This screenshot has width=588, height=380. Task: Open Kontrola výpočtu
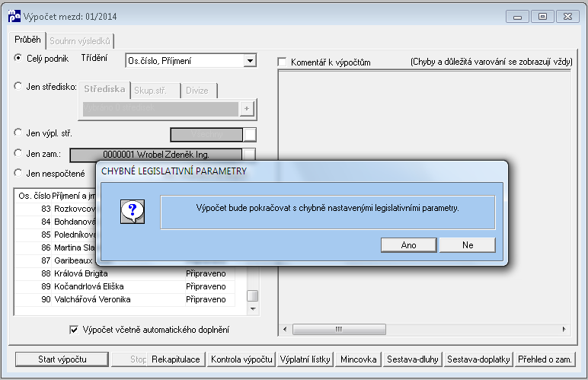pos(241,359)
